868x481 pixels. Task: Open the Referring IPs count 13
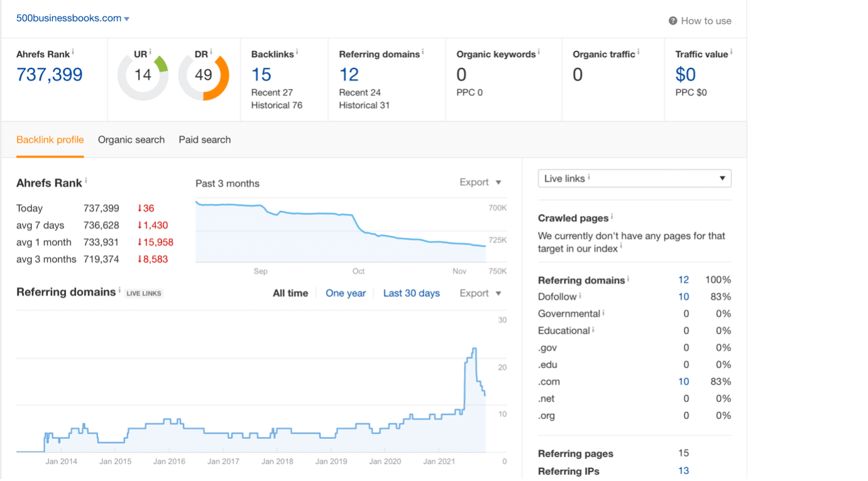tap(683, 471)
